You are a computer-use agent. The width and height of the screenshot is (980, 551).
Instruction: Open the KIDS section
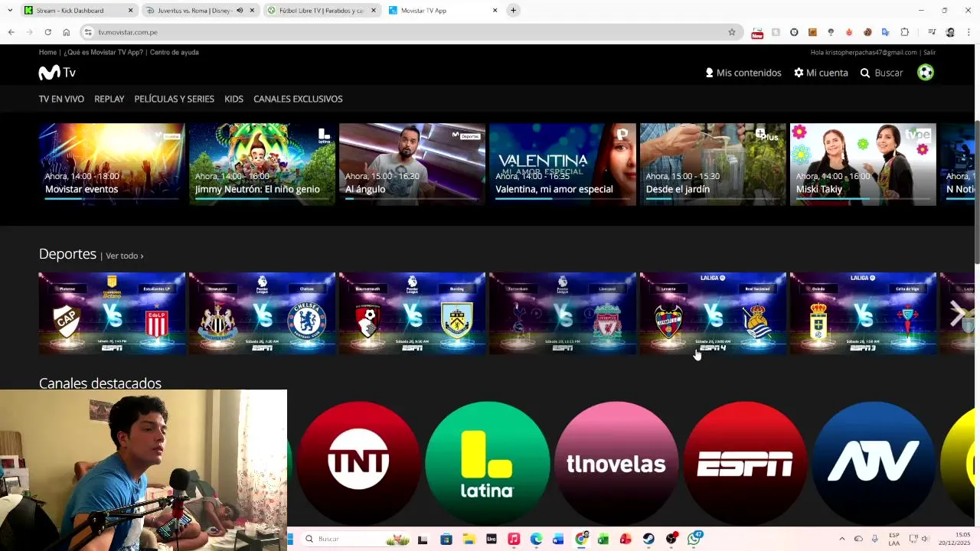point(234,99)
